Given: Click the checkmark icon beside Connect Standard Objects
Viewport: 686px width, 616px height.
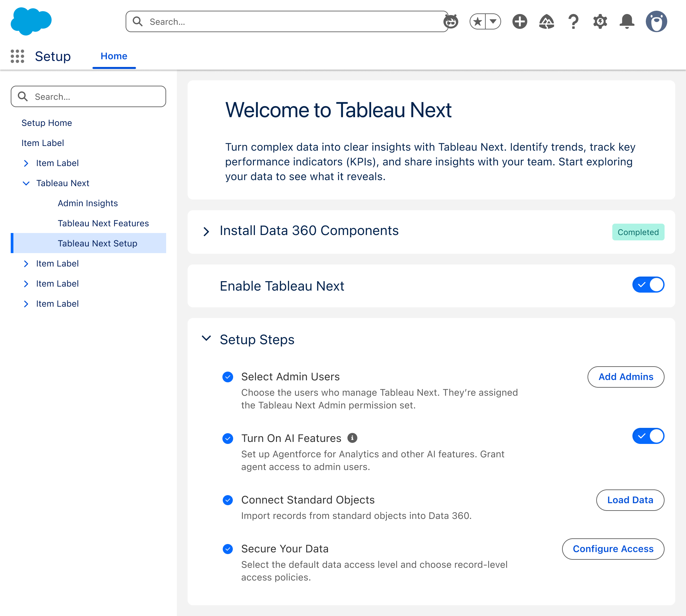Looking at the screenshot, I should (228, 500).
